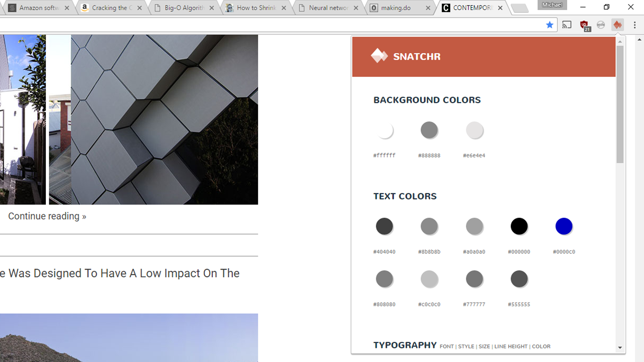644x362 pixels.
Task: Click the Snatchr diamond logo in panel header
Action: 379,56
